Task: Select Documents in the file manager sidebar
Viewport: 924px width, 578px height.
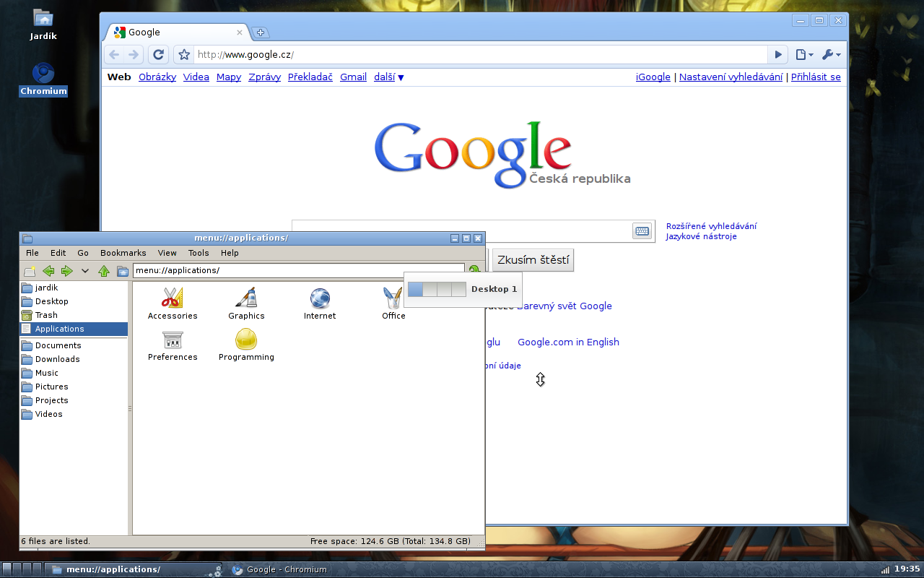Action: point(74,345)
